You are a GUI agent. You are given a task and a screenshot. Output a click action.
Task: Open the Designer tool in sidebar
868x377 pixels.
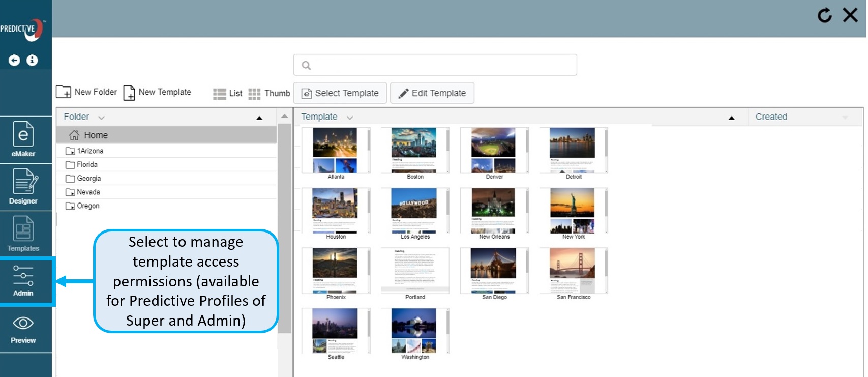(23, 186)
